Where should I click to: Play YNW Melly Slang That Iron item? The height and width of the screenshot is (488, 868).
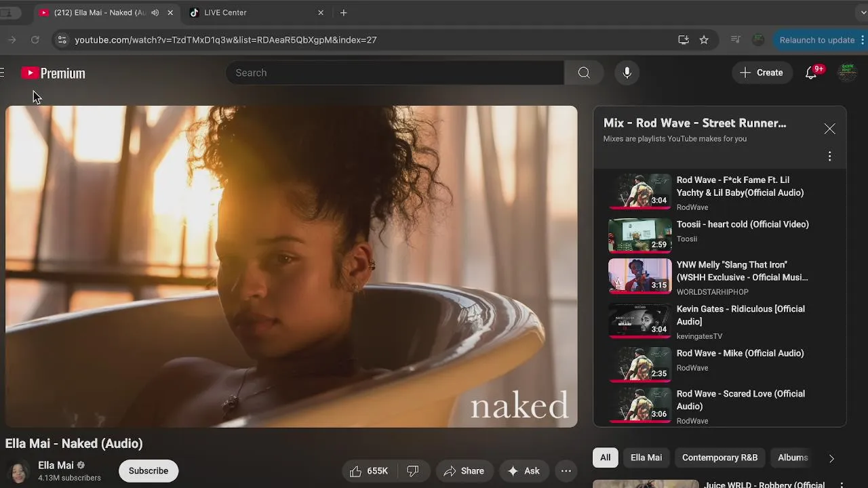pos(719,277)
